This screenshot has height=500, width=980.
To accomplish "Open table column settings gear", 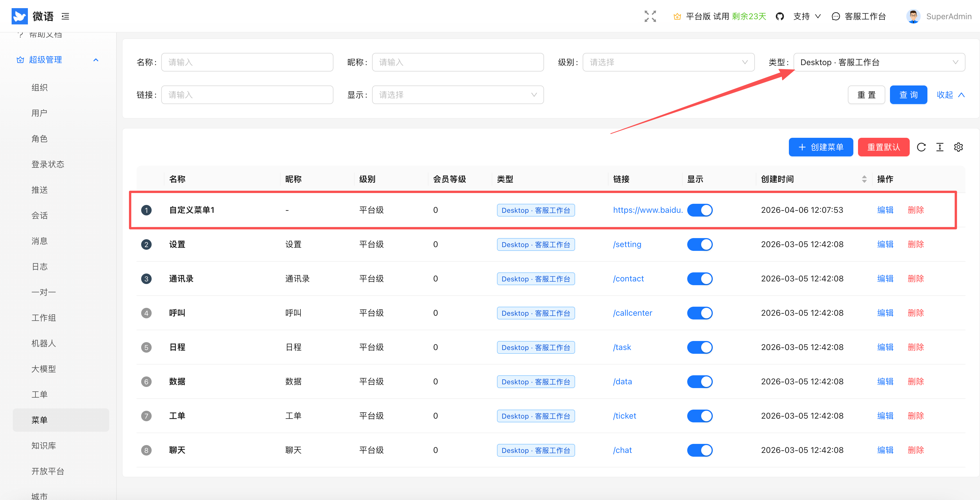I will click(958, 147).
